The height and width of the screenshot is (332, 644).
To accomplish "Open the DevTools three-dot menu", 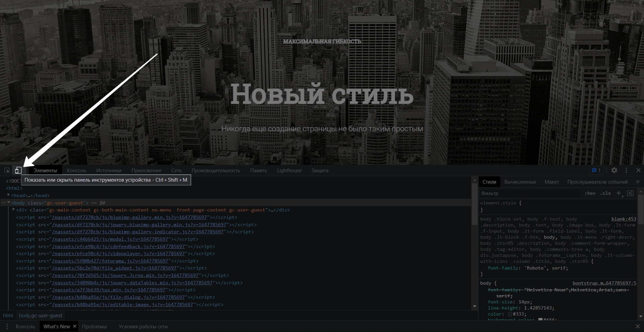I will coord(626,170).
